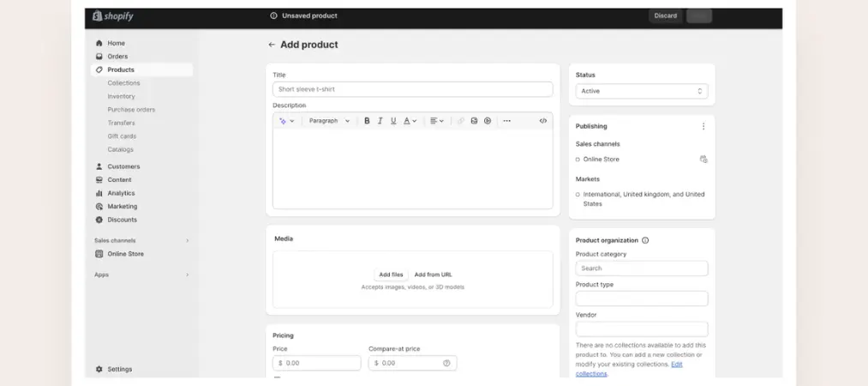Click the Compare-at price help icon

tap(446, 364)
